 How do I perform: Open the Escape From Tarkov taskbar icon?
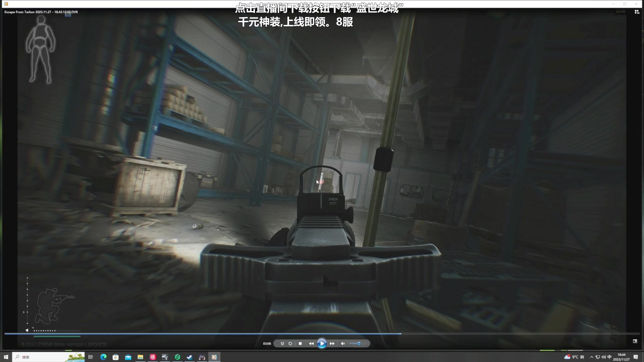click(202, 357)
